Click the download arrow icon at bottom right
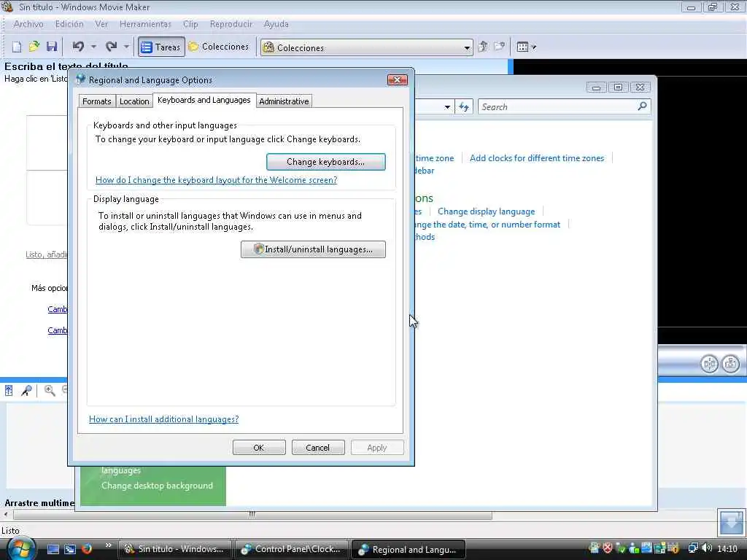The image size is (747, 560). pyautogui.click(x=731, y=522)
